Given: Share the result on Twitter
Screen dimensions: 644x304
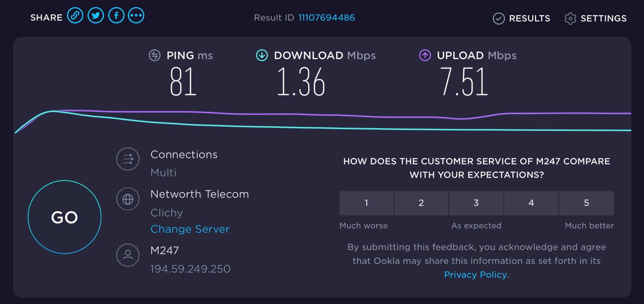Looking at the screenshot, I should click(96, 15).
